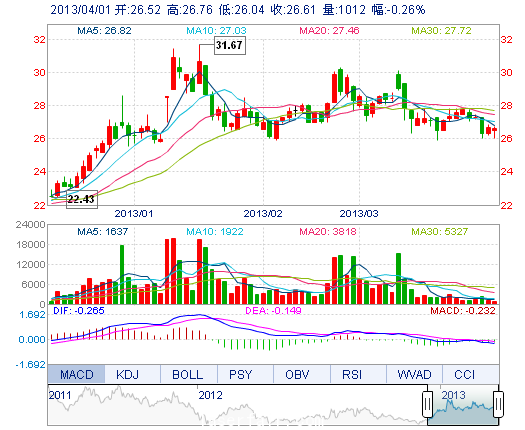Click the MA30: 5327 volume legend
Viewport: 525px width, 430px height.
440,231
